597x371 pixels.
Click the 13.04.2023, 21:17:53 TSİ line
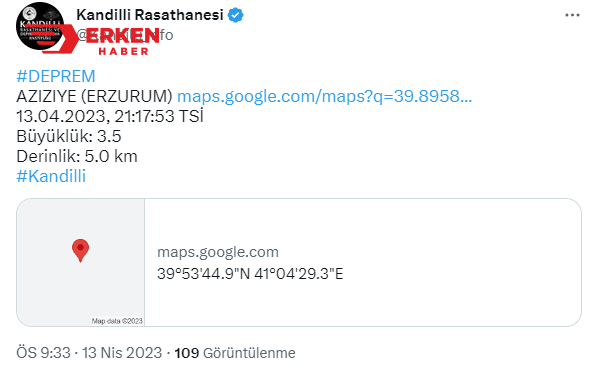point(110,116)
